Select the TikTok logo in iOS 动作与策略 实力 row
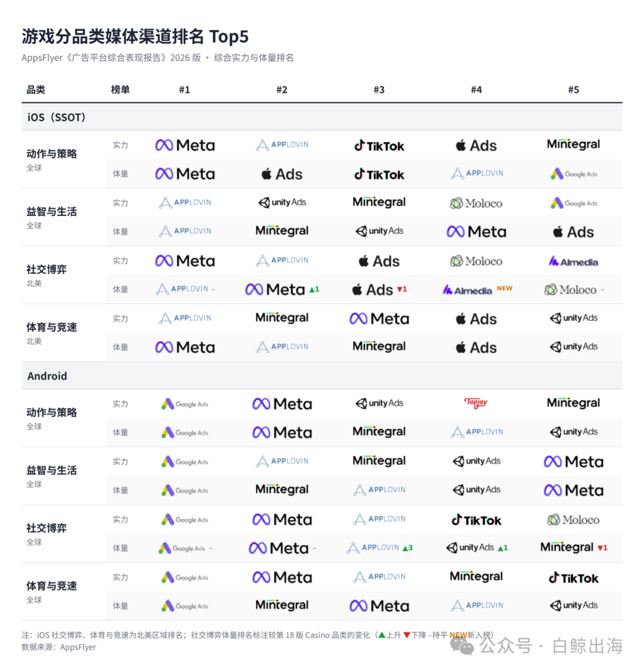 tap(379, 145)
